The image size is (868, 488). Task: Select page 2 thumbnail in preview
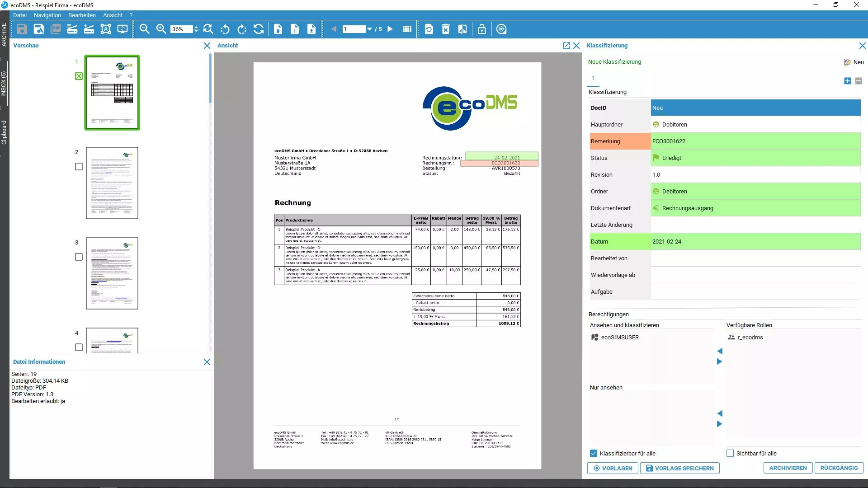[x=112, y=183]
